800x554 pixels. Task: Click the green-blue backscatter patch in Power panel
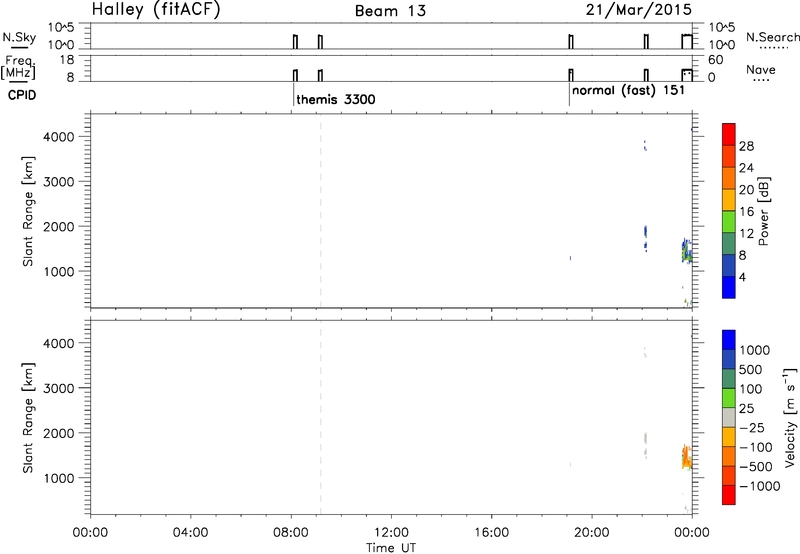tap(687, 251)
